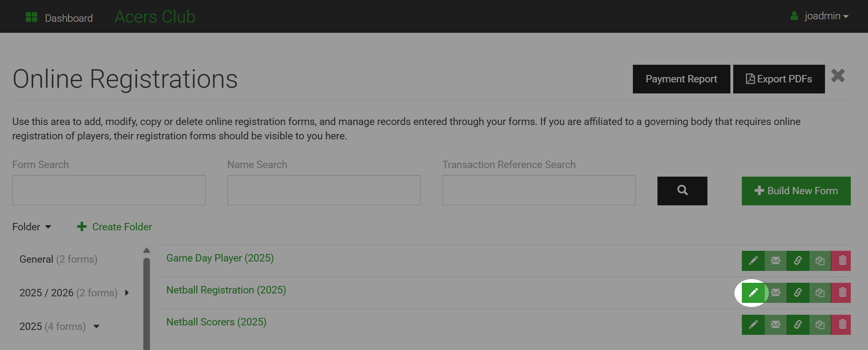Delete the Game Day Player form
Image resolution: width=868 pixels, height=350 pixels.
tap(841, 261)
